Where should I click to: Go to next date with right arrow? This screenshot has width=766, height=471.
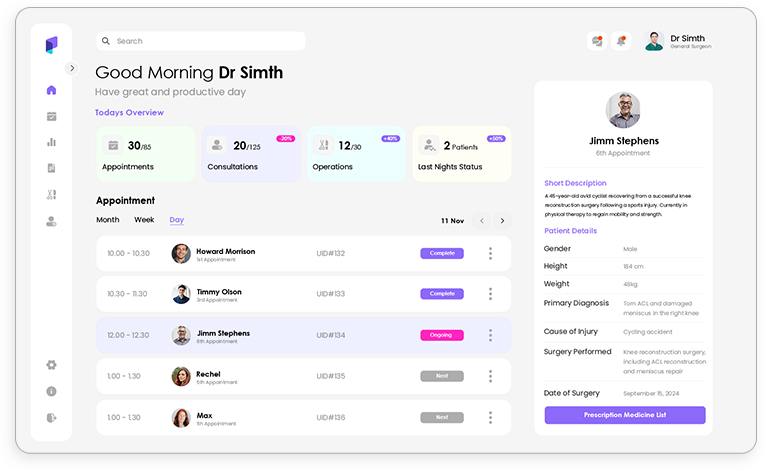(502, 221)
